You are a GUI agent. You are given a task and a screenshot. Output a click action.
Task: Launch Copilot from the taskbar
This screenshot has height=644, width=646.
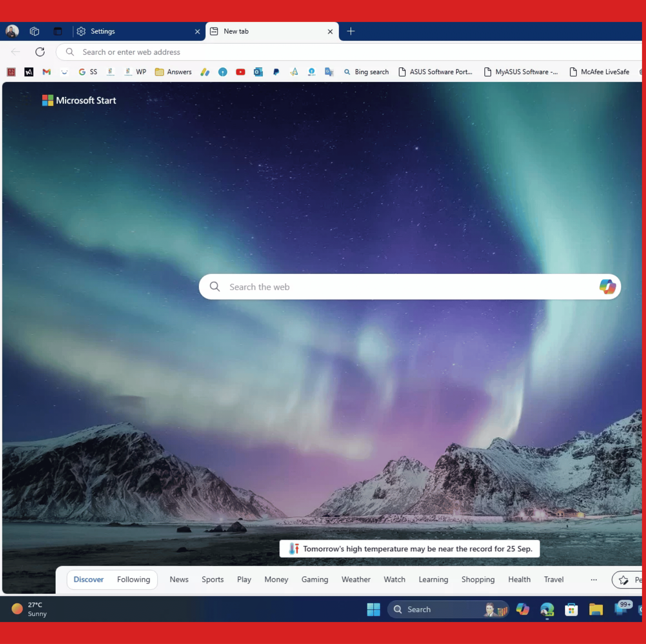click(x=523, y=610)
